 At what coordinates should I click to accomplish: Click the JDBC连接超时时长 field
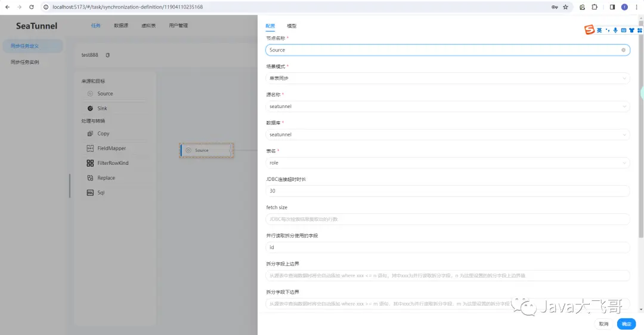448,191
